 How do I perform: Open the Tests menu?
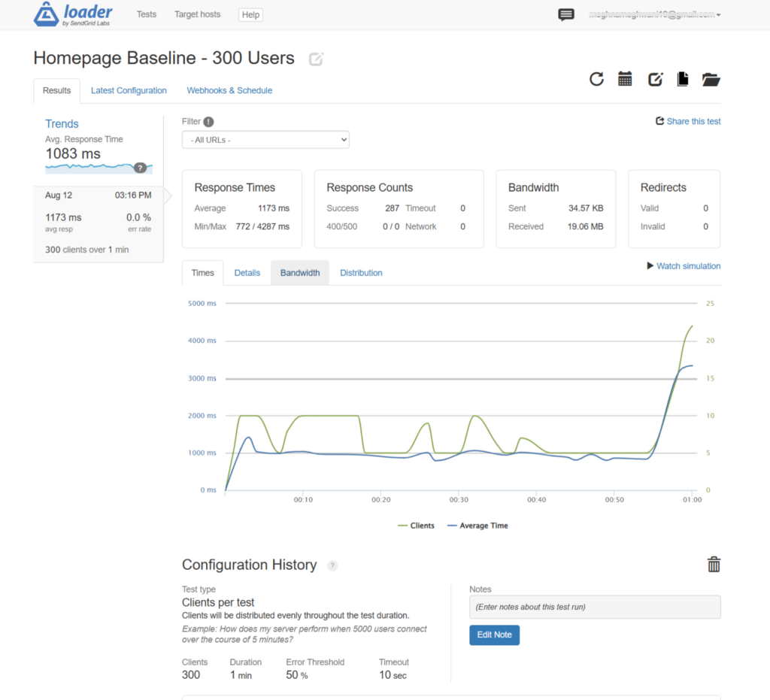tap(147, 14)
